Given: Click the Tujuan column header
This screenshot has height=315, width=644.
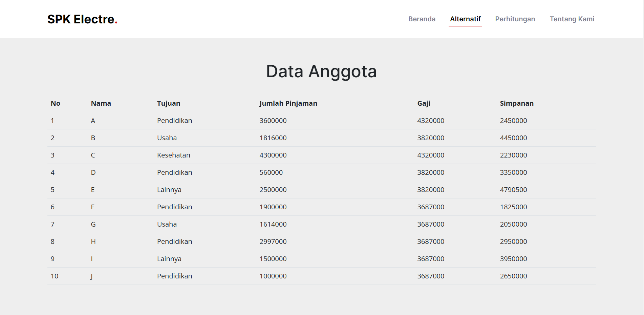Looking at the screenshot, I should coord(168,103).
